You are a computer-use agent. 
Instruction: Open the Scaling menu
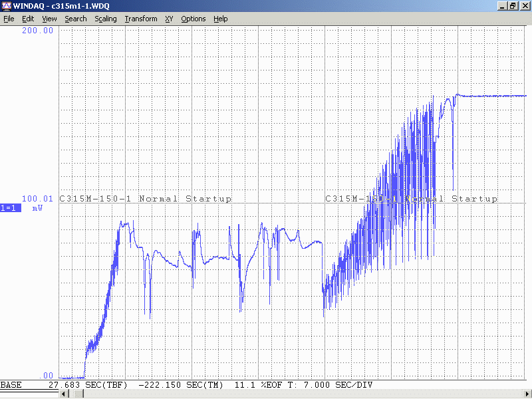tap(105, 19)
